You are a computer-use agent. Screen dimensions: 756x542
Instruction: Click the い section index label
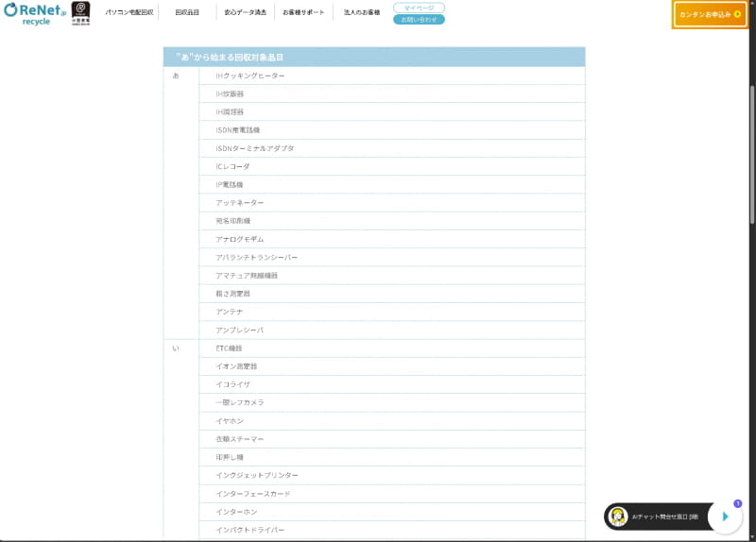[176, 347]
